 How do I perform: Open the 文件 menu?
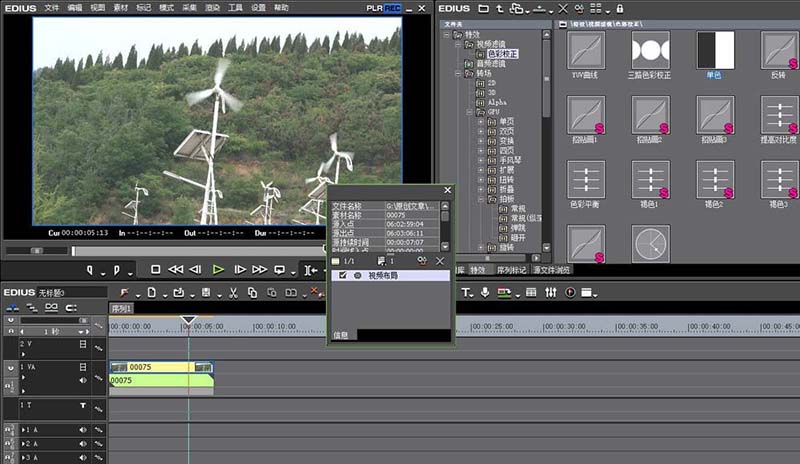tap(52, 8)
